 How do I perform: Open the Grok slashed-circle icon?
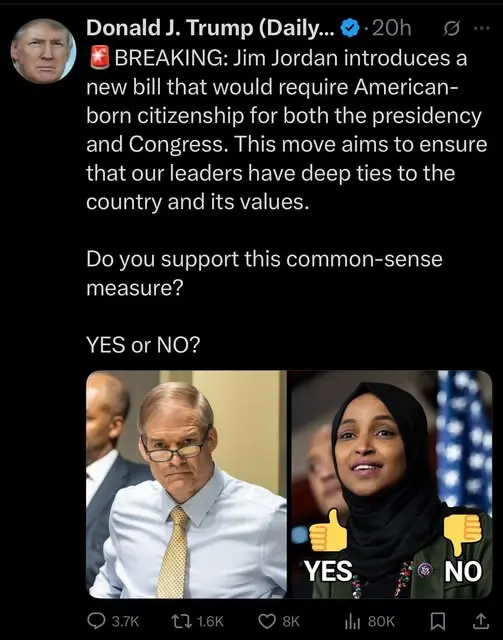click(x=452, y=29)
